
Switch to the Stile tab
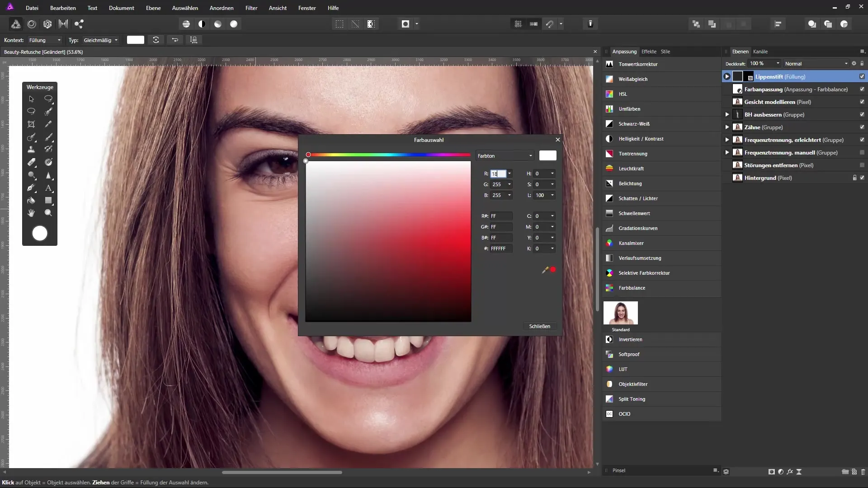click(x=665, y=52)
